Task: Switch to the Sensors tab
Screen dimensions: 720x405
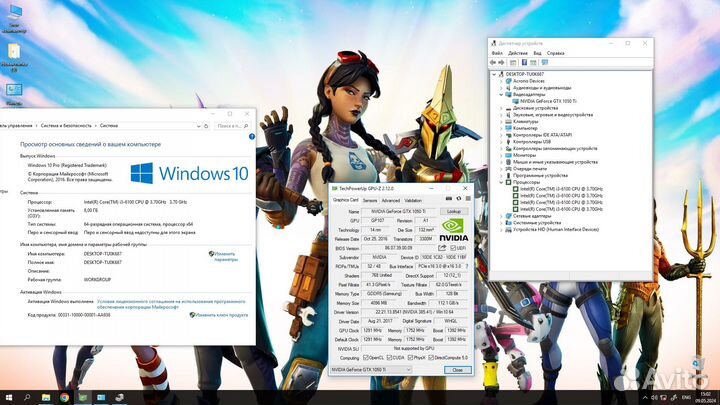Action: click(x=370, y=201)
